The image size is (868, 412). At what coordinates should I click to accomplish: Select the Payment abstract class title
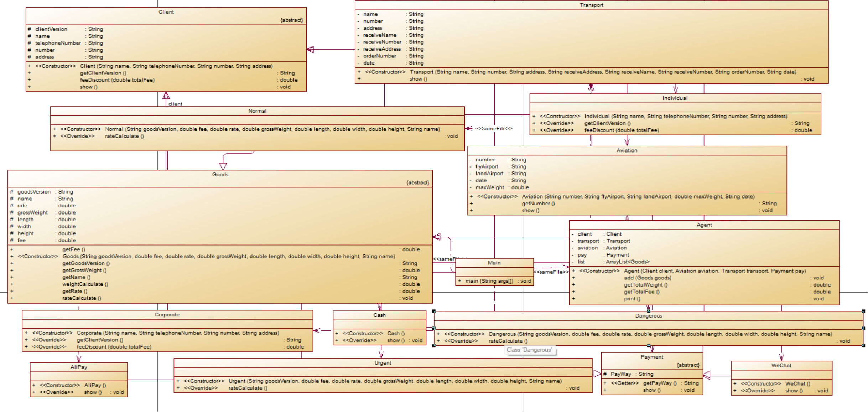coord(651,357)
